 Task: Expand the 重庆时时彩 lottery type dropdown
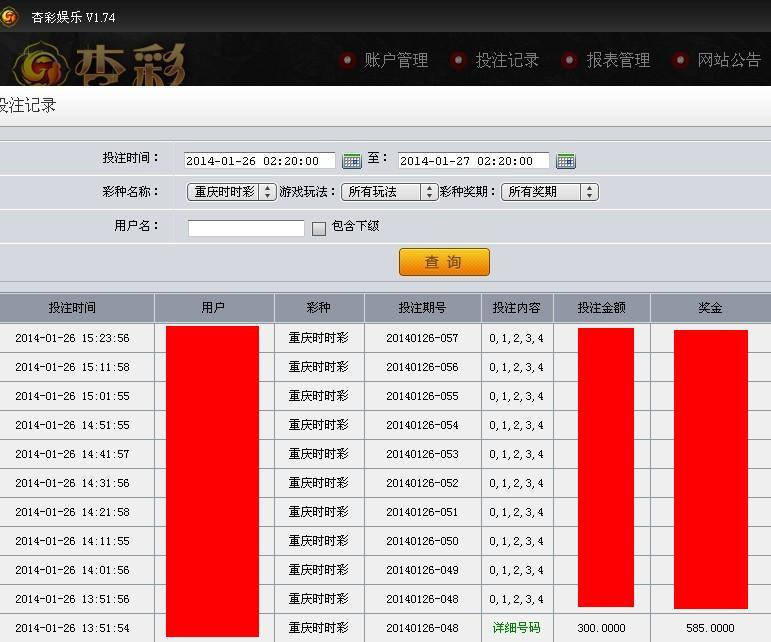(231, 192)
